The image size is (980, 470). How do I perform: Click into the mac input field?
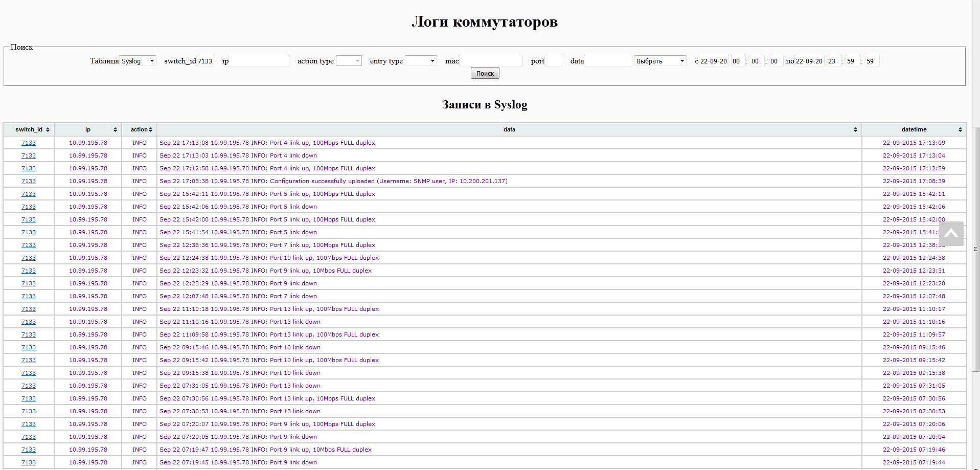[491, 61]
